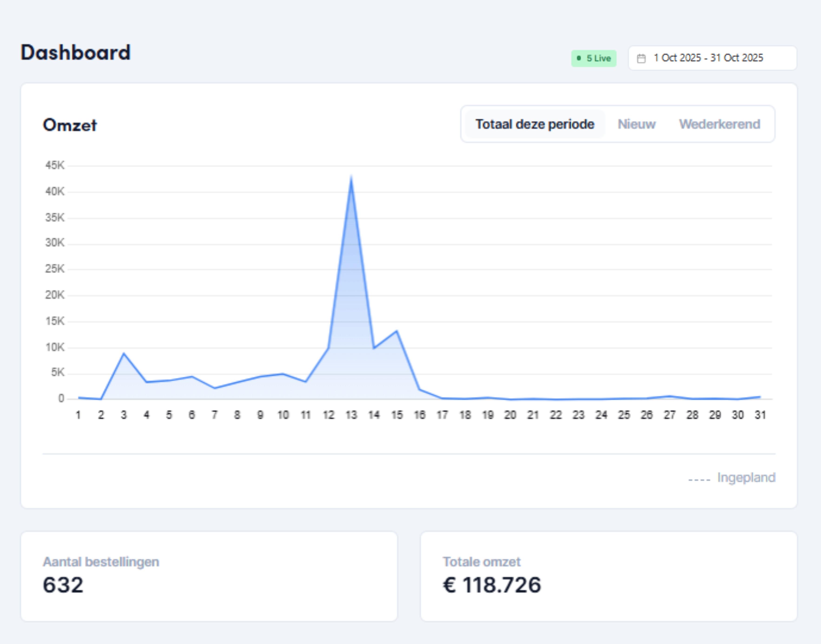The width and height of the screenshot is (821, 644).
Task: Click the Dashboard page title
Action: pos(76,52)
